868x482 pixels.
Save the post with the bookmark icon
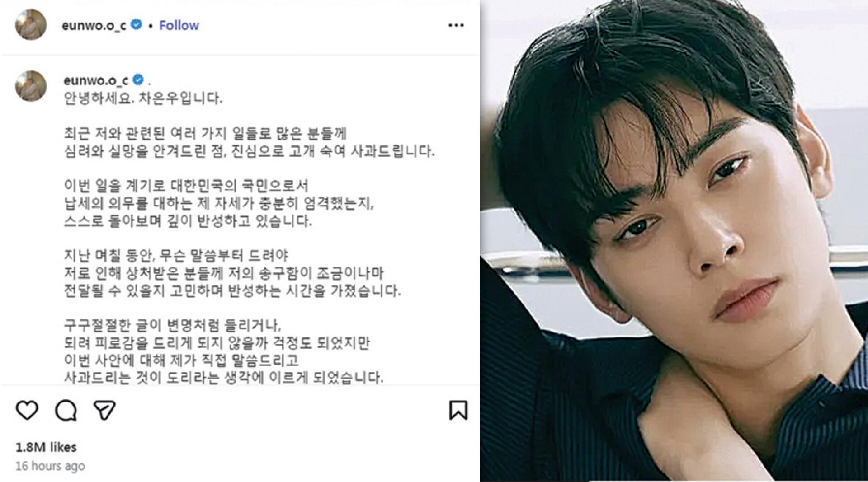click(458, 410)
